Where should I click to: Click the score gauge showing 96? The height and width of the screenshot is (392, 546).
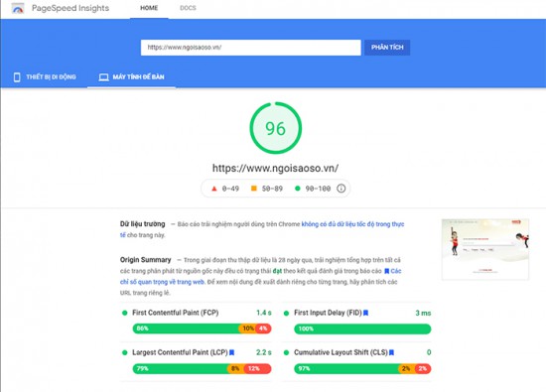coord(275,128)
